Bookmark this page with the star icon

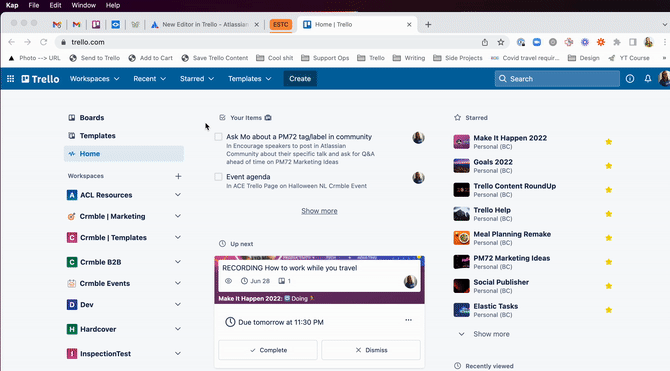pos(501,42)
